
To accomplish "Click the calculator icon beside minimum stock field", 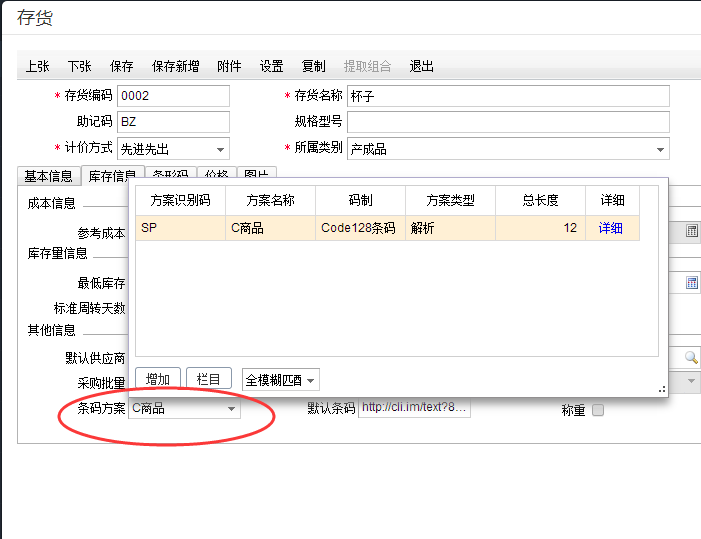I will [691, 283].
